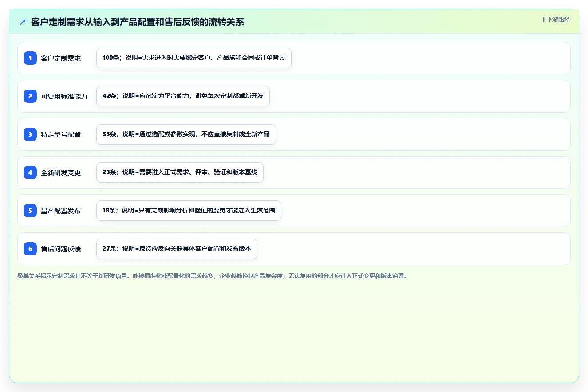Click the 量产配置发布 row label
Viewport: 588px width, 392px height.
[61, 211]
